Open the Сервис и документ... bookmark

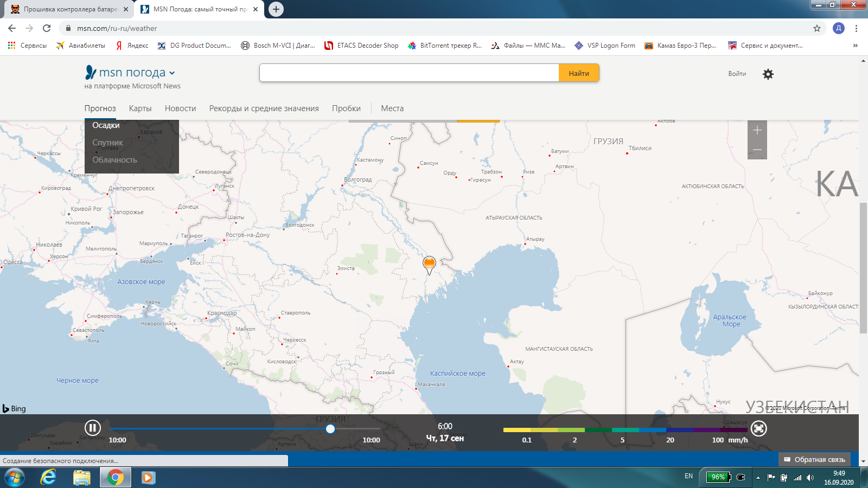[x=765, y=46]
